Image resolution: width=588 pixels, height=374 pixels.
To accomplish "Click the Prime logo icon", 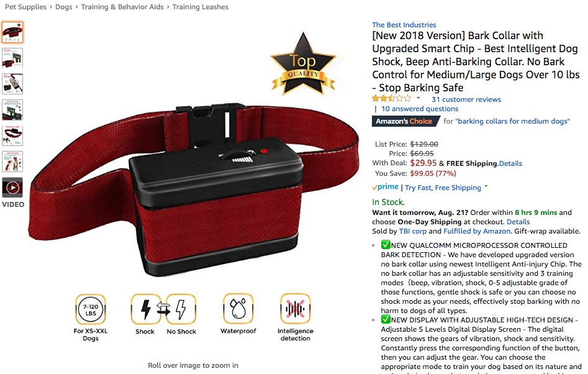I will click(385, 187).
